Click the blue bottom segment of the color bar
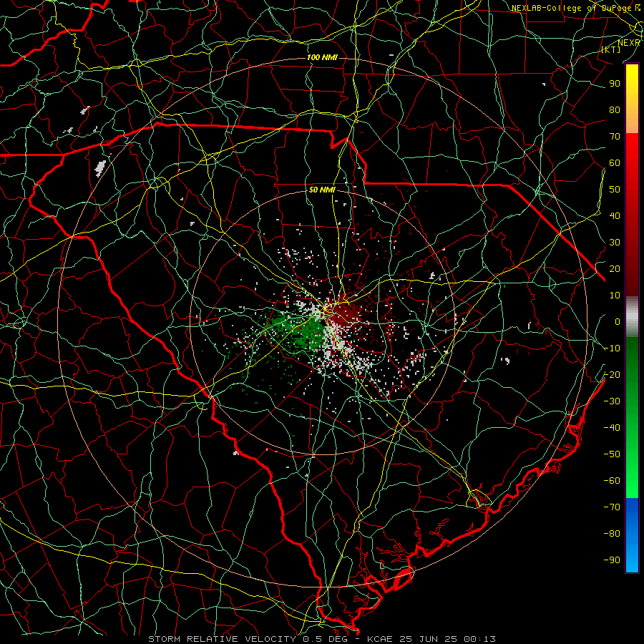The width and height of the screenshot is (644, 644). click(632, 535)
